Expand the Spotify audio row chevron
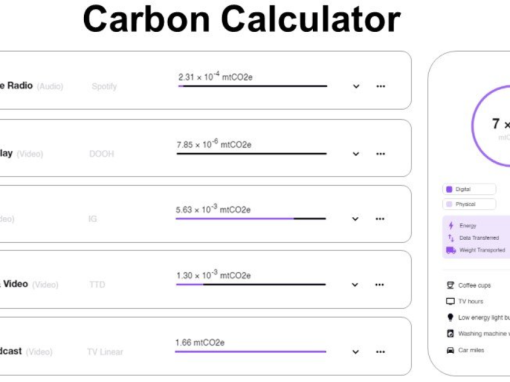This screenshot has height=382, width=510. pos(356,86)
